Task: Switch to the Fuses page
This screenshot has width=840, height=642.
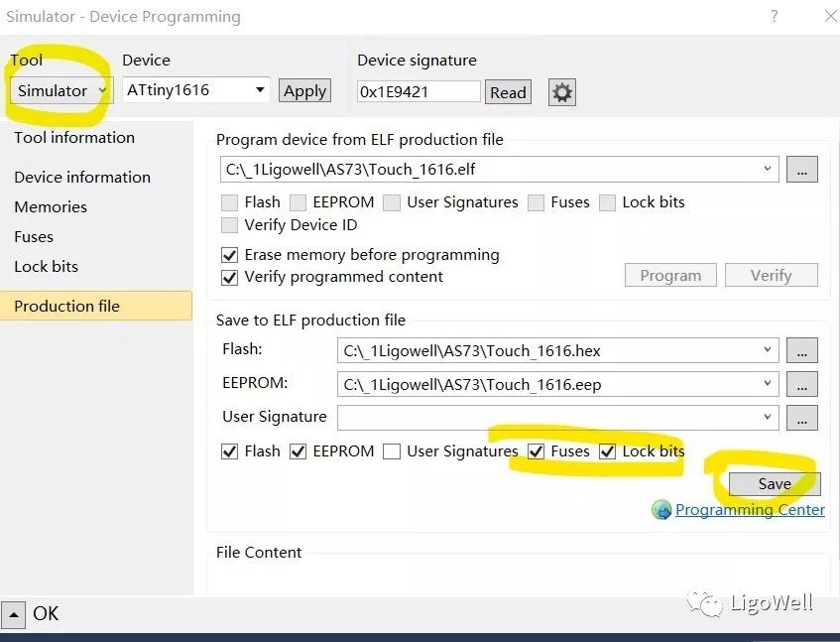Action: pos(33,237)
